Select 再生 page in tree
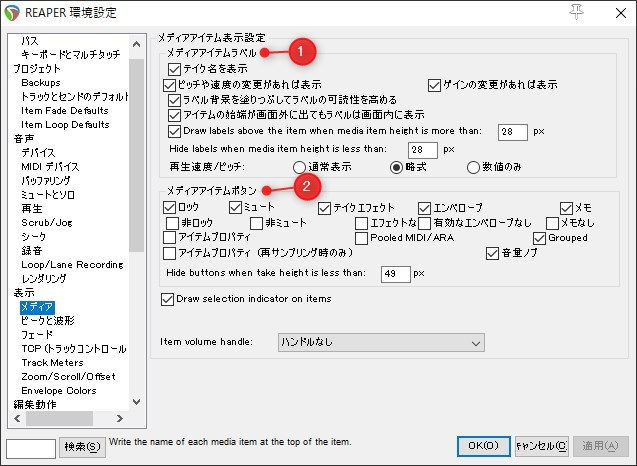This screenshot has height=466, width=637. (x=32, y=208)
